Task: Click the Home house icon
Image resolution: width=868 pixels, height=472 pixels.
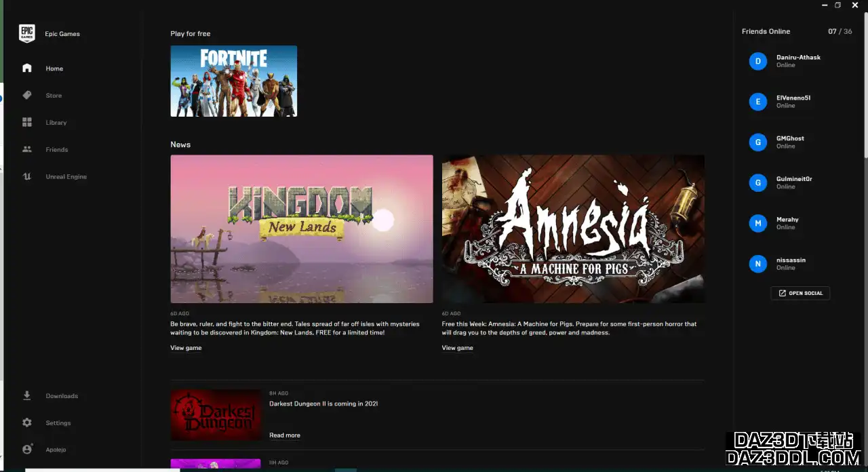Action: (27, 68)
